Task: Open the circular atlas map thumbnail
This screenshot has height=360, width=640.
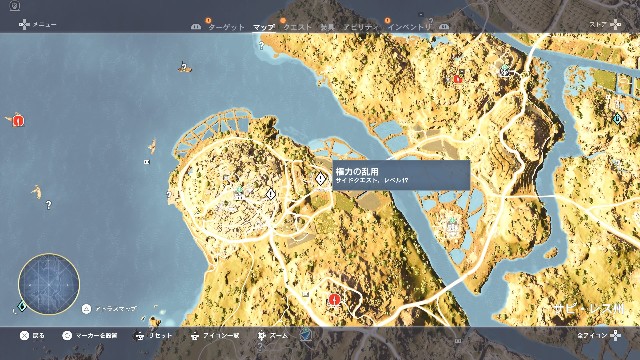Action: pyautogui.click(x=49, y=284)
